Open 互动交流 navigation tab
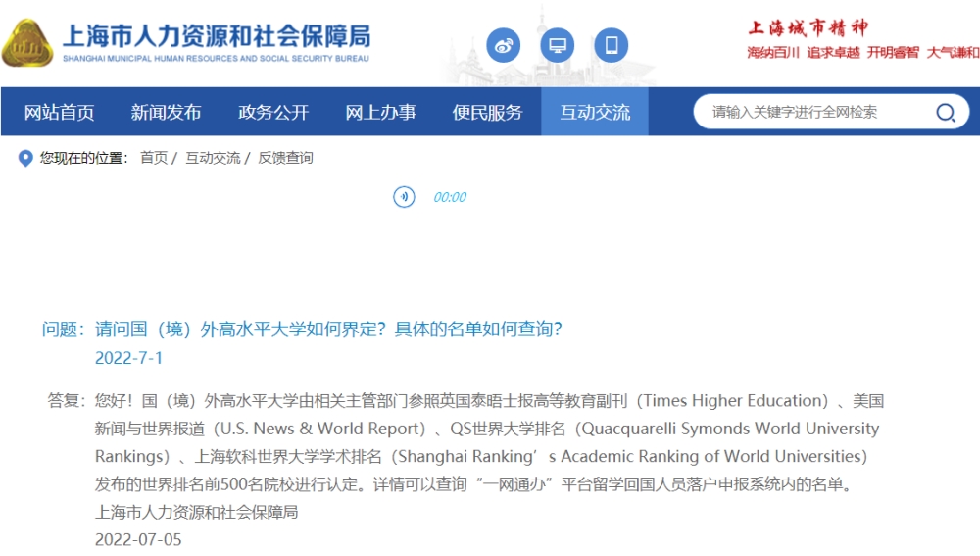980x556 pixels. [595, 112]
